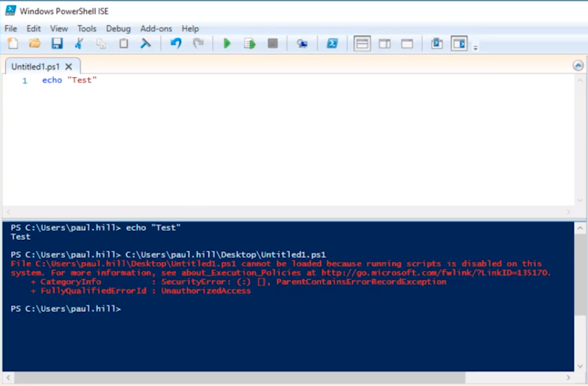This screenshot has height=386, width=588.
Task: Open the View menu
Action: (x=59, y=29)
